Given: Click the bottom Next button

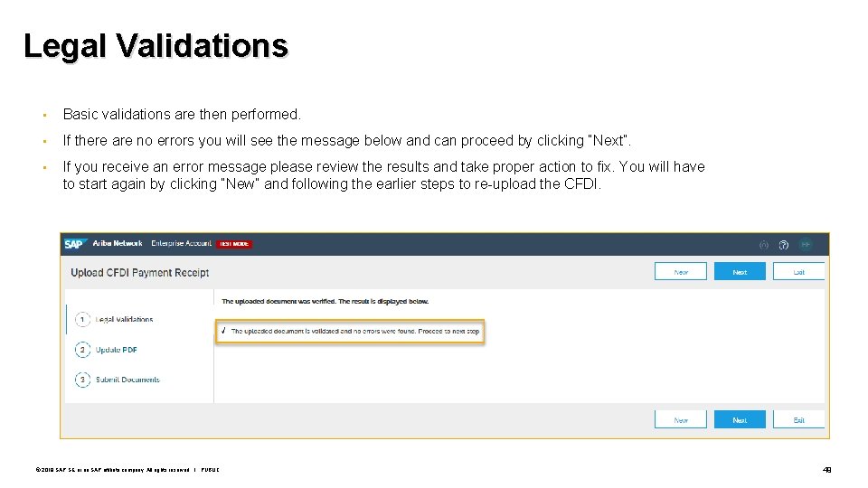Looking at the screenshot, I should (740, 419).
